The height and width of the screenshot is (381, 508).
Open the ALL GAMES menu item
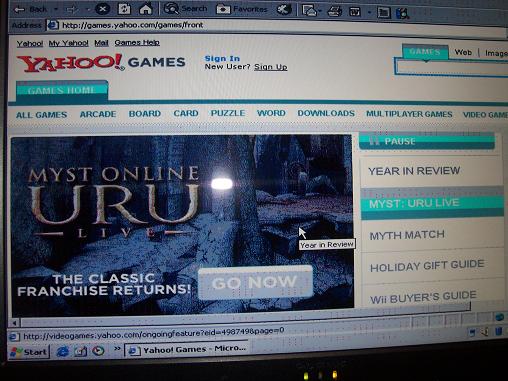click(41, 115)
